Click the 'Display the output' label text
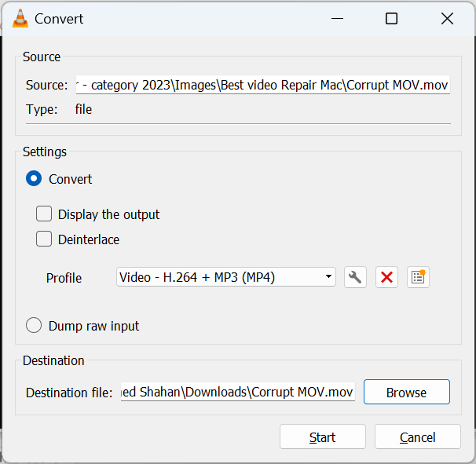The width and height of the screenshot is (476, 464). click(108, 214)
